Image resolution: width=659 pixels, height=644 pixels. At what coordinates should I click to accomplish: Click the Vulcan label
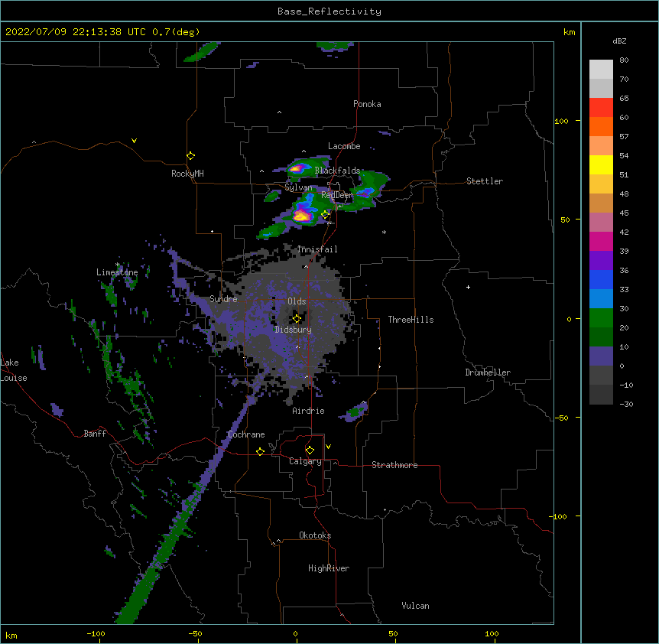pyautogui.click(x=415, y=606)
